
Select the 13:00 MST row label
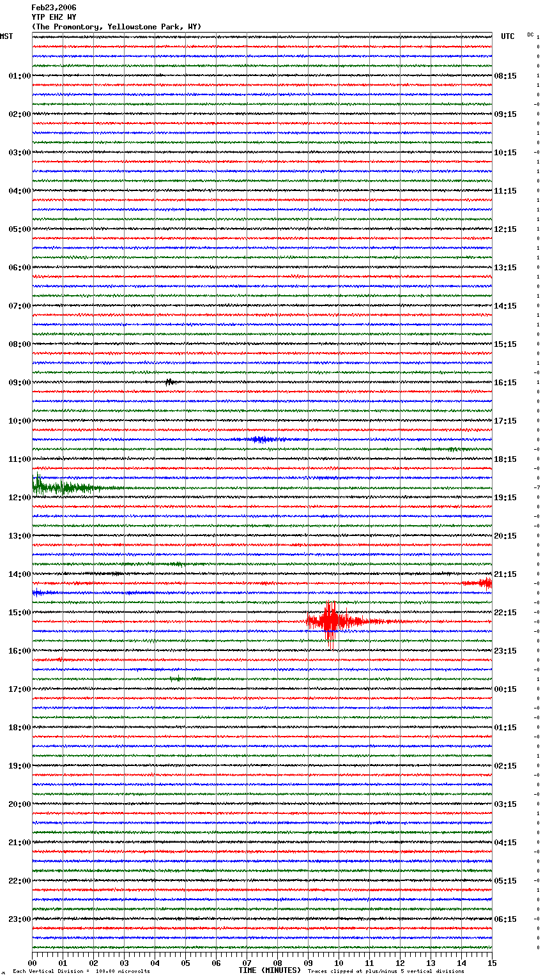click(x=19, y=536)
